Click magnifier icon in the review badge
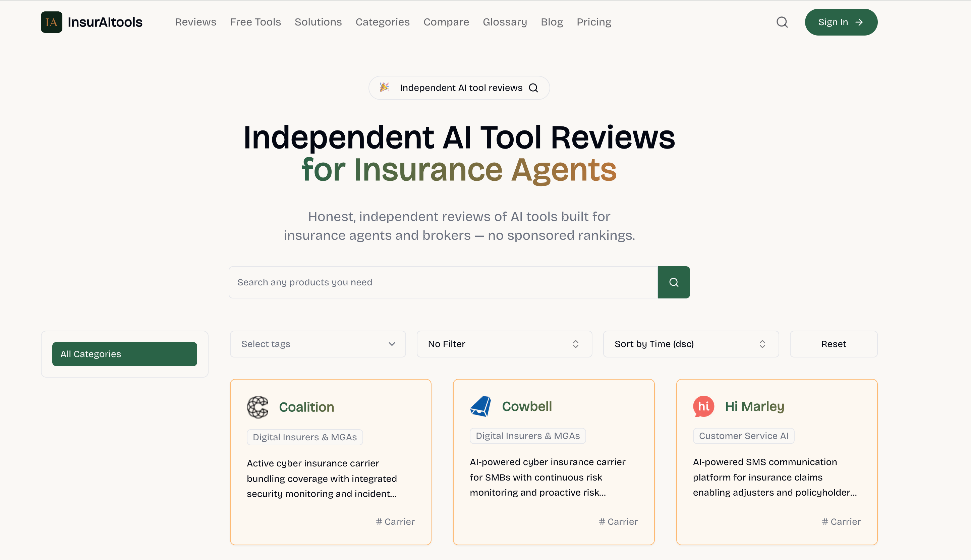This screenshot has width=971, height=560. (533, 88)
